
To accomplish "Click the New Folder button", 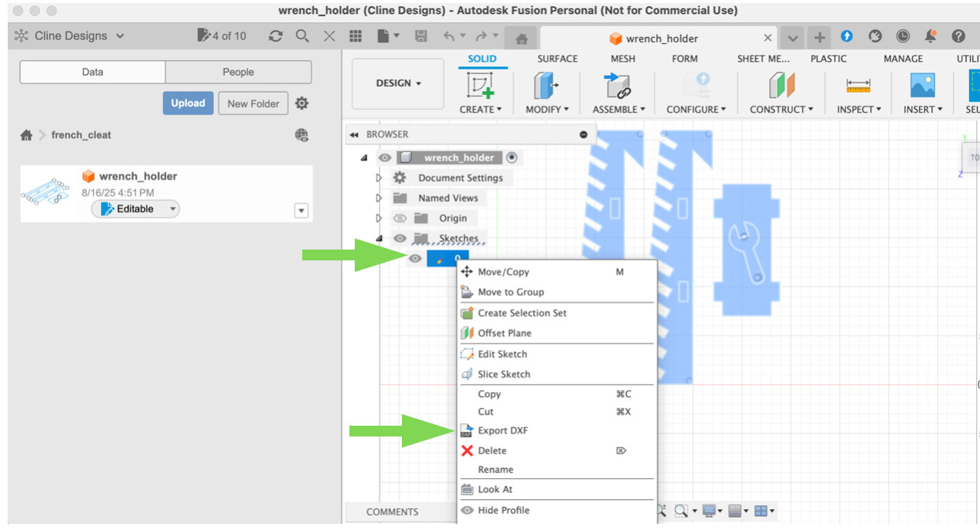I will (x=254, y=104).
